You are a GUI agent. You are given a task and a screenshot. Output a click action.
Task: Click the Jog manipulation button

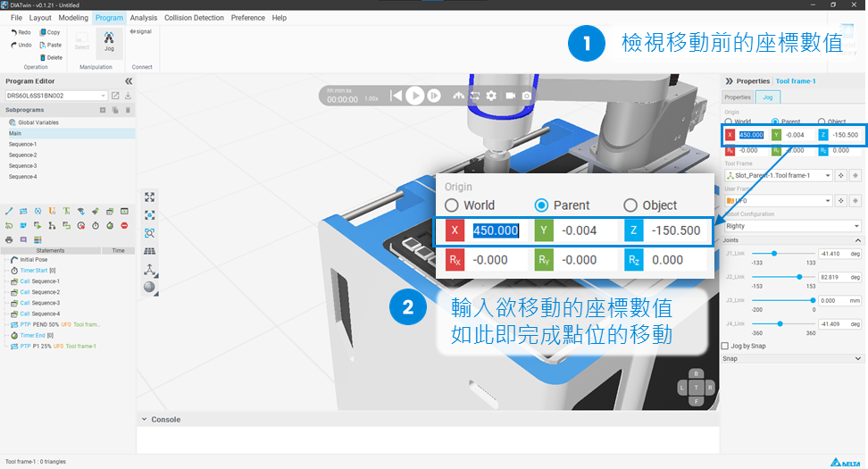[x=109, y=42]
